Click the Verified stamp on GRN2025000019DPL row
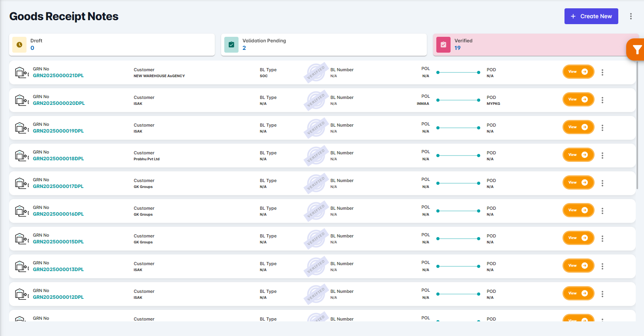 coord(316,128)
